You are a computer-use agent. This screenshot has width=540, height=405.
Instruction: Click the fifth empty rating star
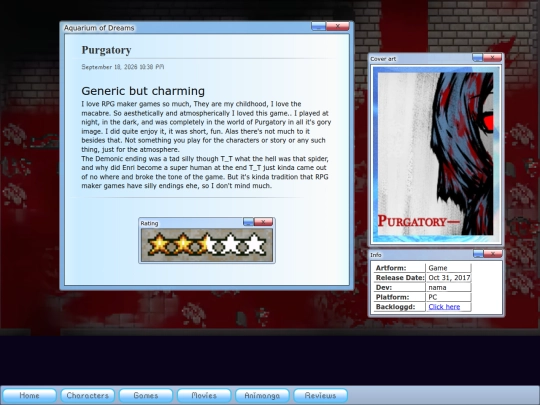[x=255, y=244]
